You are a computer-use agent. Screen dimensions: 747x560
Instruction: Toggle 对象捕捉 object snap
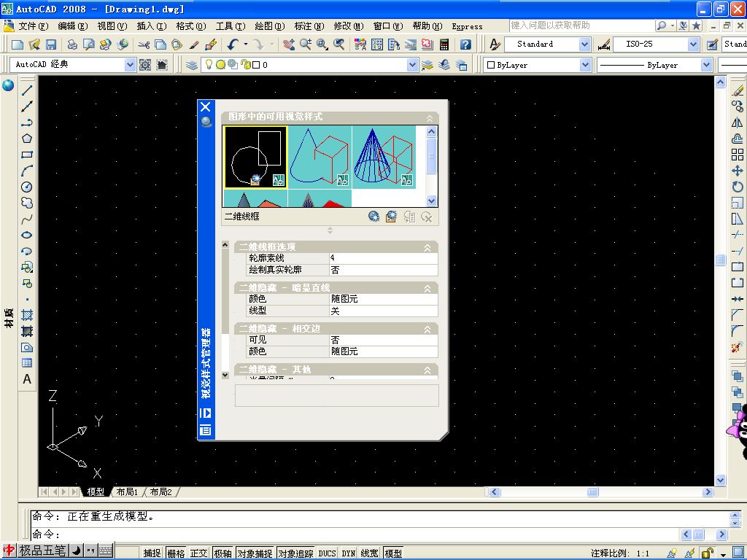point(255,553)
